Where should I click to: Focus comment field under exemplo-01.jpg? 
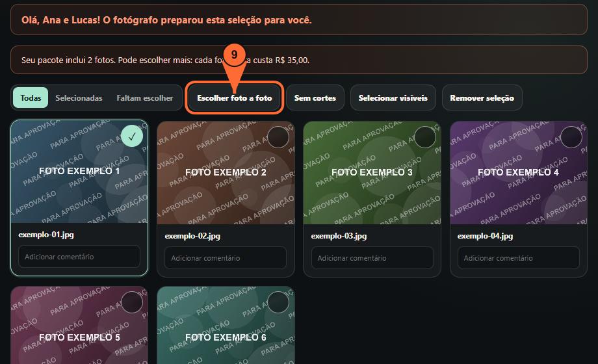click(79, 256)
